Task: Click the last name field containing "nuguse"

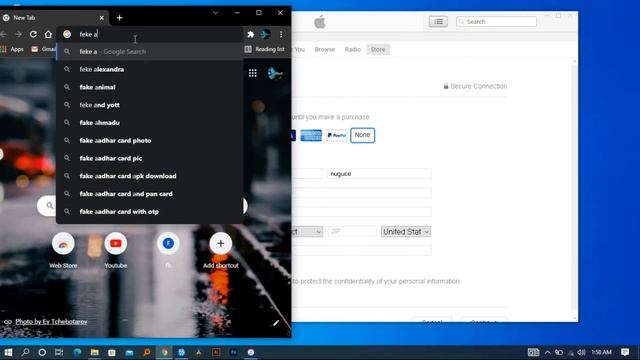Action: point(379,174)
